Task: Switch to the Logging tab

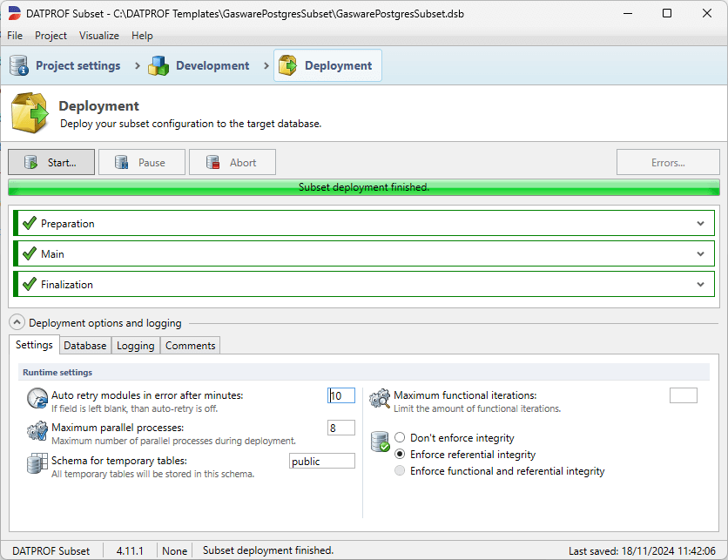Action: point(135,345)
